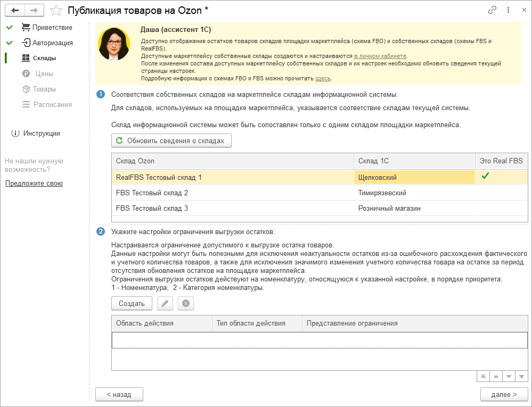Image resolution: width=532 pixels, height=407 pixels.
Task: Jump to the first row with the top arrow
Action: click(483, 377)
